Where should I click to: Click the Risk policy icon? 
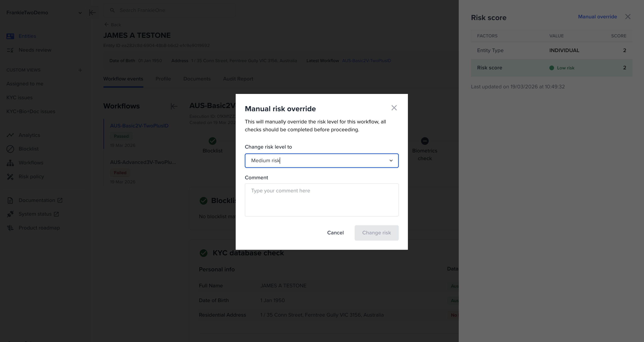click(10, 177)
